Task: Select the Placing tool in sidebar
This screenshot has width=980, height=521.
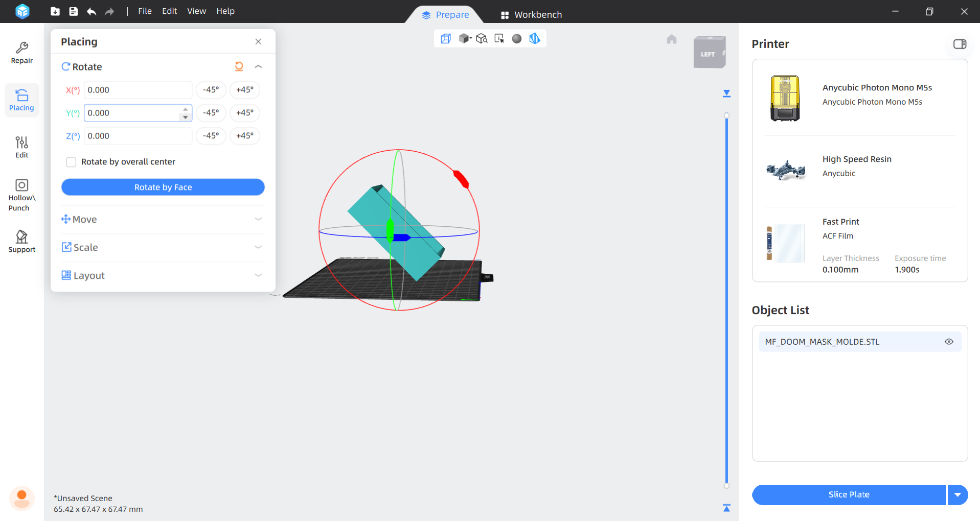Action: click(x=21, y=100)
